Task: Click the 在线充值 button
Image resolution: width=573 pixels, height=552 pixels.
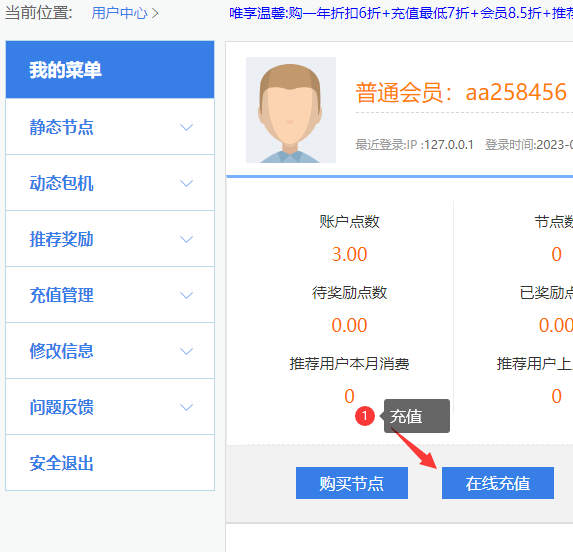Action: pos(498,483)
